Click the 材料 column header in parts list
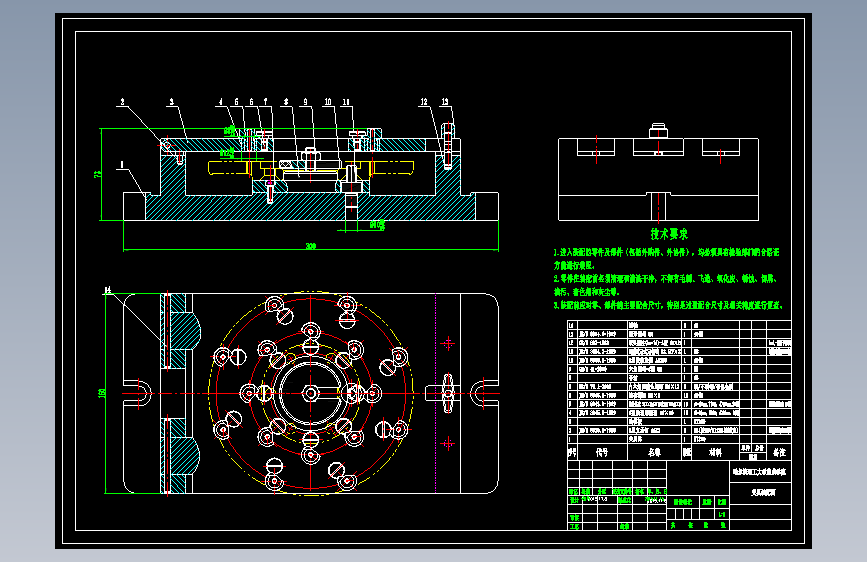867x562 pixels. [x=715, y=452]
